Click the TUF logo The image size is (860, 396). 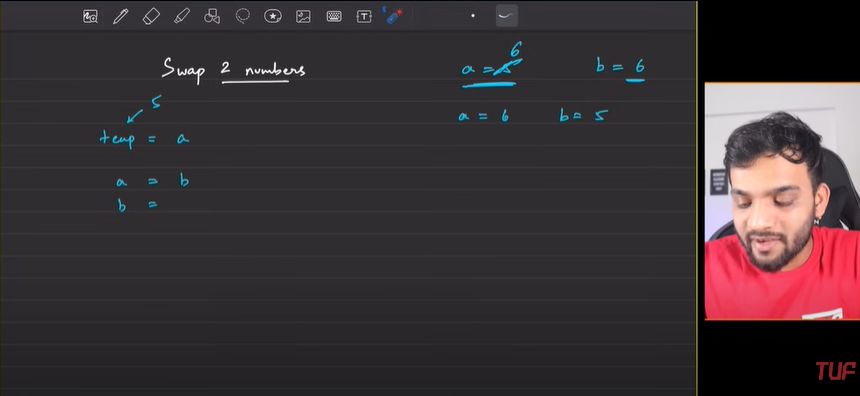tap(835, 371)
